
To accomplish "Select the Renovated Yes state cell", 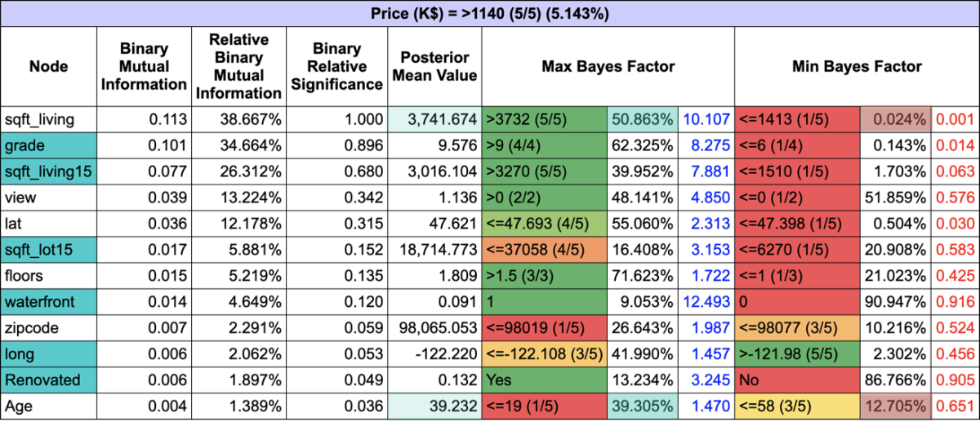I will 544,380.
